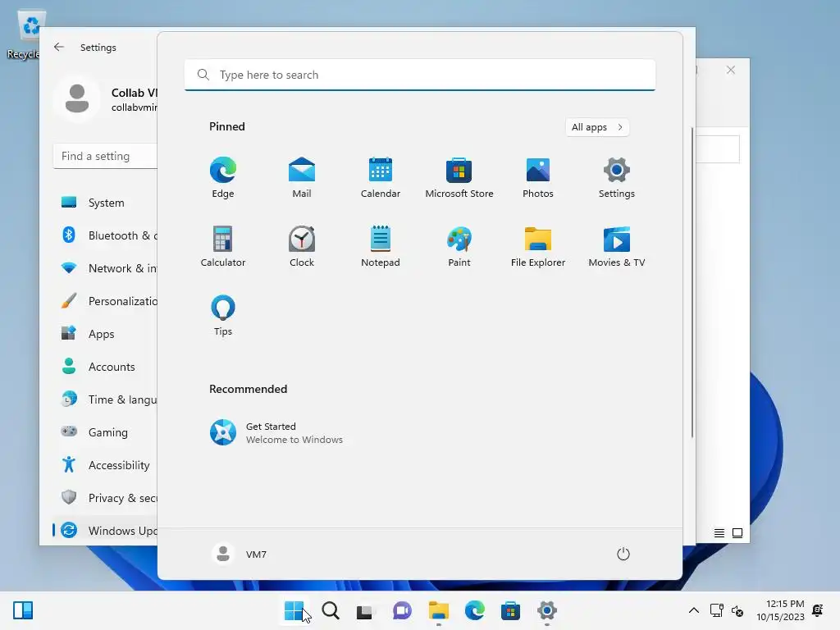This screenshot has height=630, width=840.
Task: Open clock and date flyout
Action: 781,610
